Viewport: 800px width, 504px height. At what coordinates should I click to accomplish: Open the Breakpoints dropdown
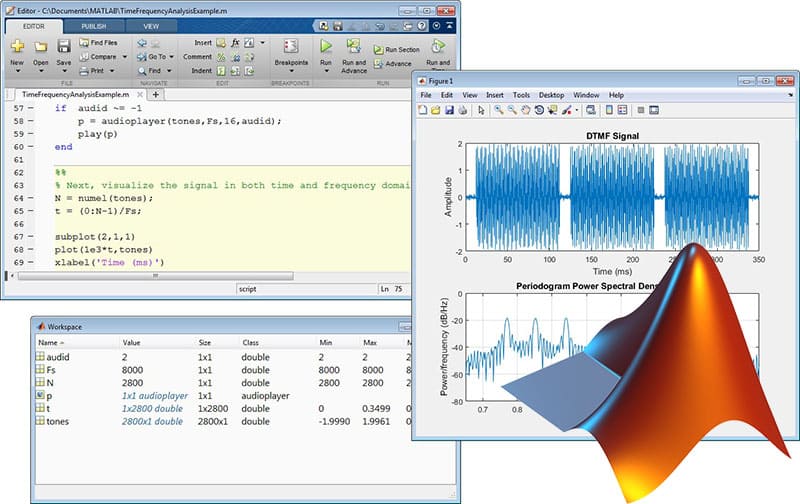click(291, 71)
